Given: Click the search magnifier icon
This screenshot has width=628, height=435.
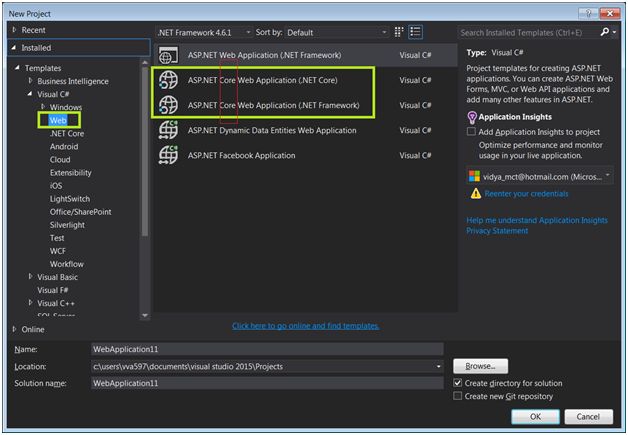Looking at the screenshot, I should [605, 32].
